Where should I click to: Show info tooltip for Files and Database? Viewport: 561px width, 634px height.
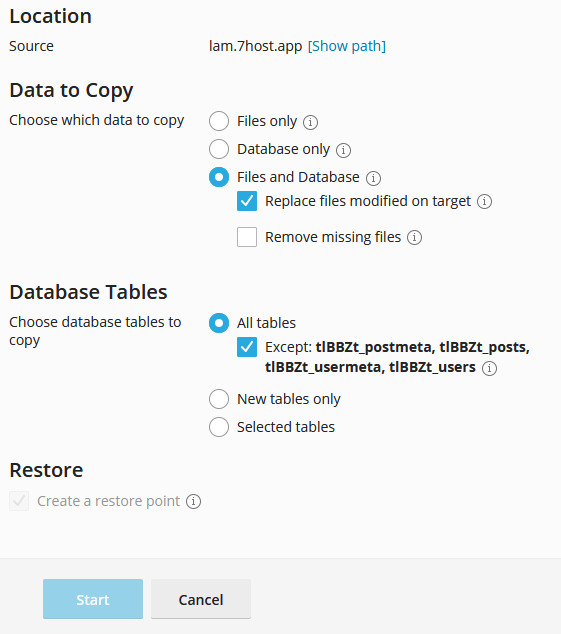[x=373, y=178]
